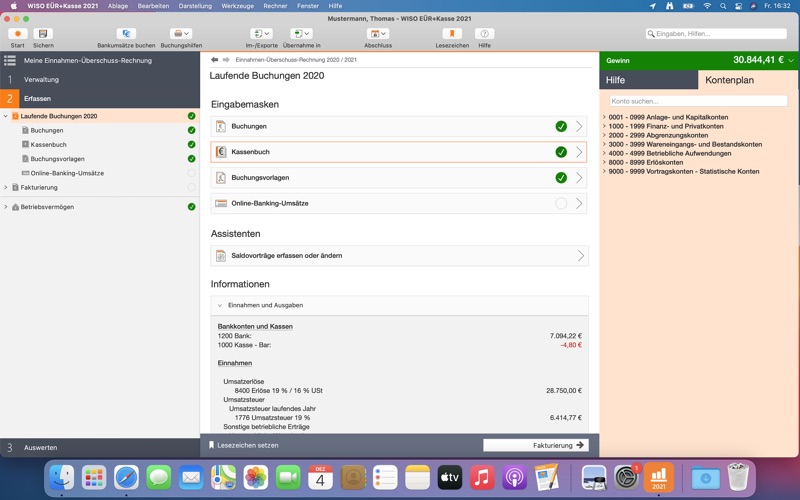The image size is (800, 500).
Task: Click breadcrumb Einnahmen-Überschuss-Rechnung 2020 / 2021
Action: coord(296,60)
